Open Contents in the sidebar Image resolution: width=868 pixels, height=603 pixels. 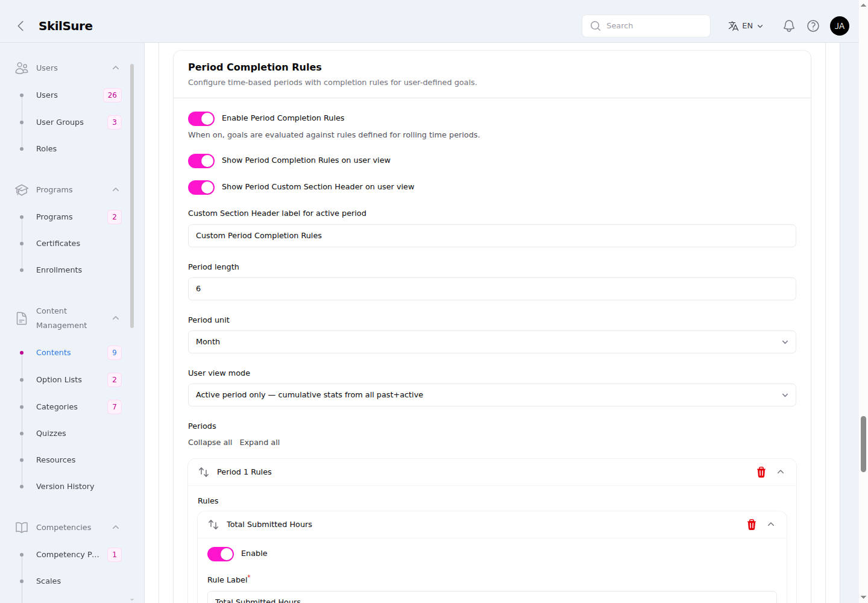(x=54, y=353)
